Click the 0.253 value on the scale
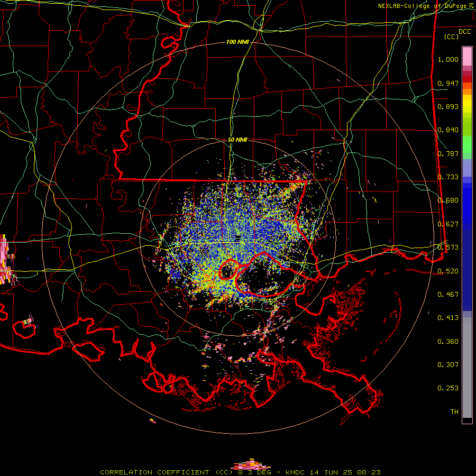This screenshot has width=476, height=476. [x=448, y=388]
